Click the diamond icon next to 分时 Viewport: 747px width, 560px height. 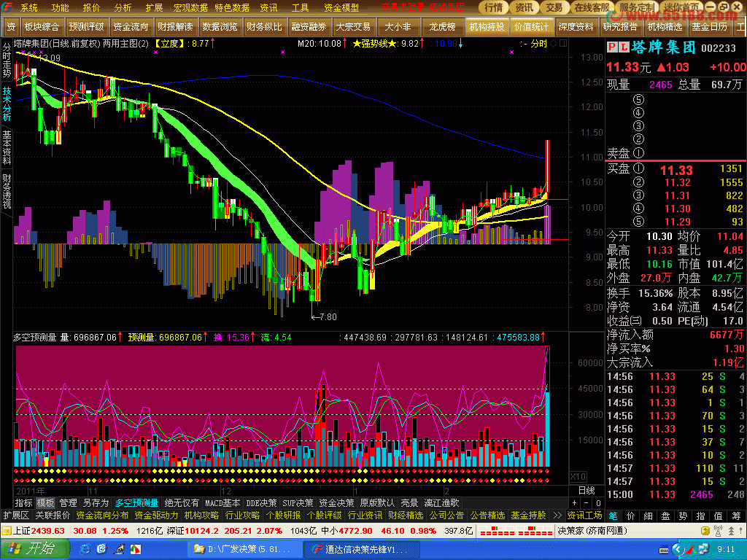pos(553,43)
